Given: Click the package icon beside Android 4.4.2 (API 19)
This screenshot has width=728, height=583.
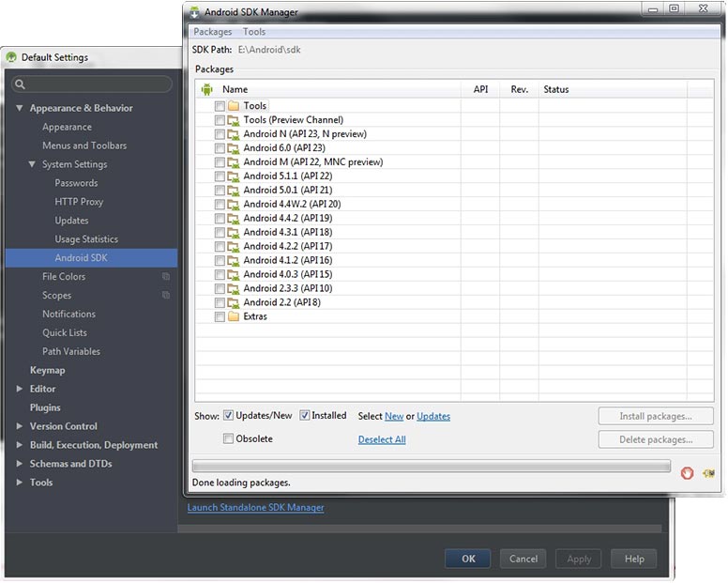Looking at the screenshot, I should (x=233, y=219).
